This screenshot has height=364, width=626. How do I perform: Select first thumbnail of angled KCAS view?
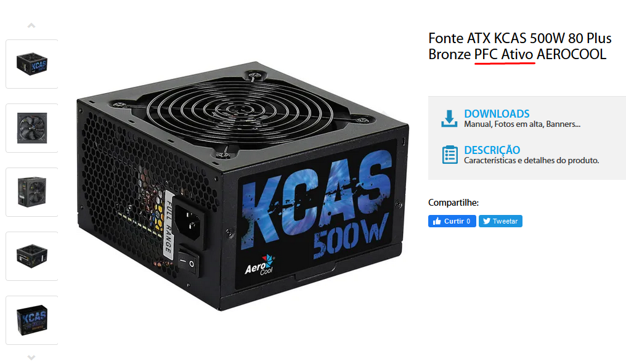point(32,64)
